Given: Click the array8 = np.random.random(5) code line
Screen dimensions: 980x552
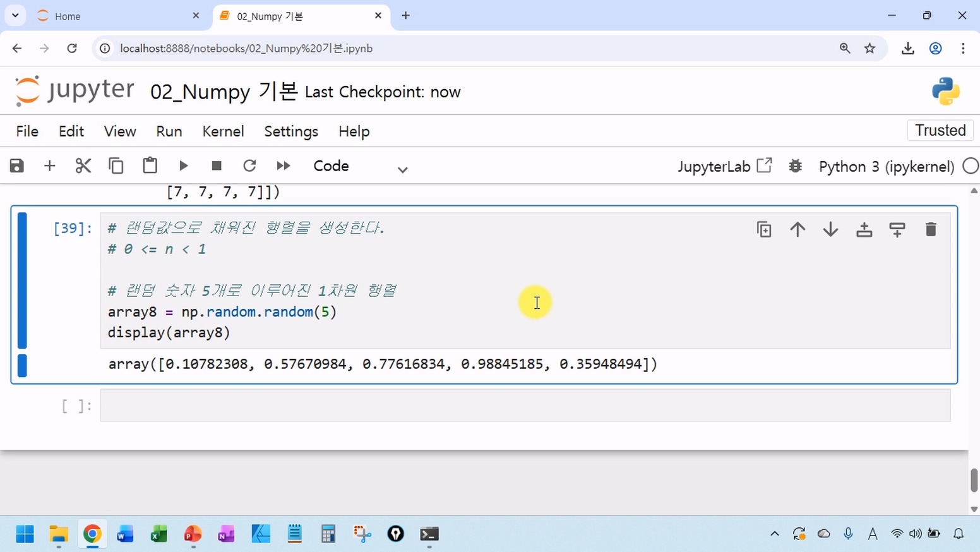Looking at the screenshot, I should pyautogui.click(x=222, y=312).
